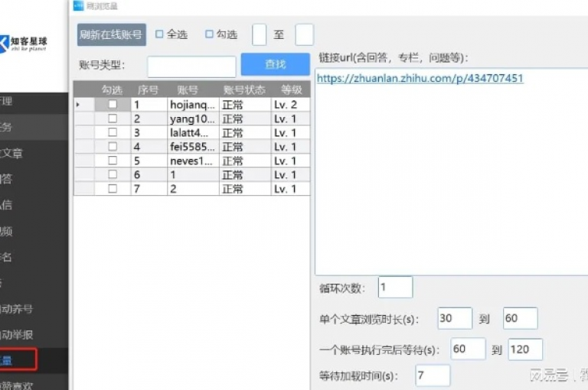Check the box for account lalatt4...
This screenshot has width=588, height=390.
pos(113,132)
